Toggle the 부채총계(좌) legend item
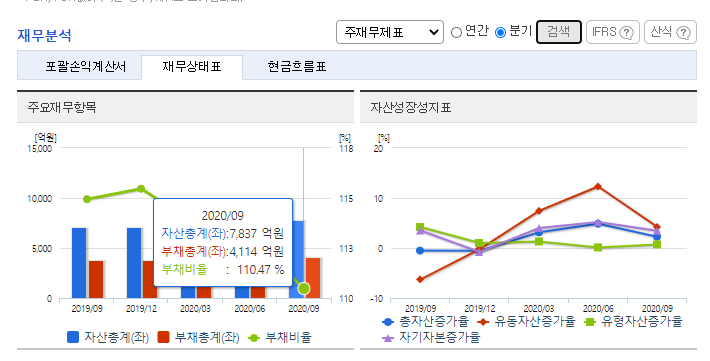This screenshot has width=710, height=361. (198, 337)
